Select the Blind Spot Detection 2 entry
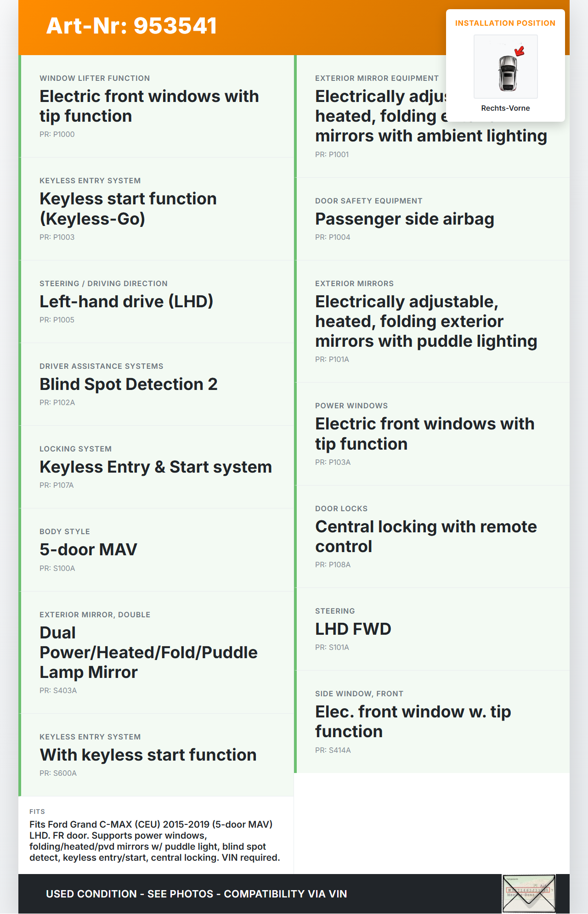 (129, 384)
